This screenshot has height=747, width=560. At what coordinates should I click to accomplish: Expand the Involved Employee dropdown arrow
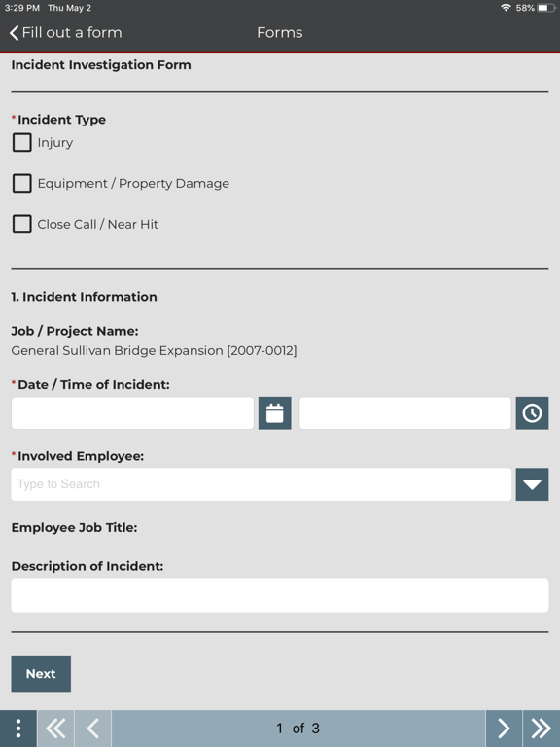pyautogui.click(x=532, y=484)
